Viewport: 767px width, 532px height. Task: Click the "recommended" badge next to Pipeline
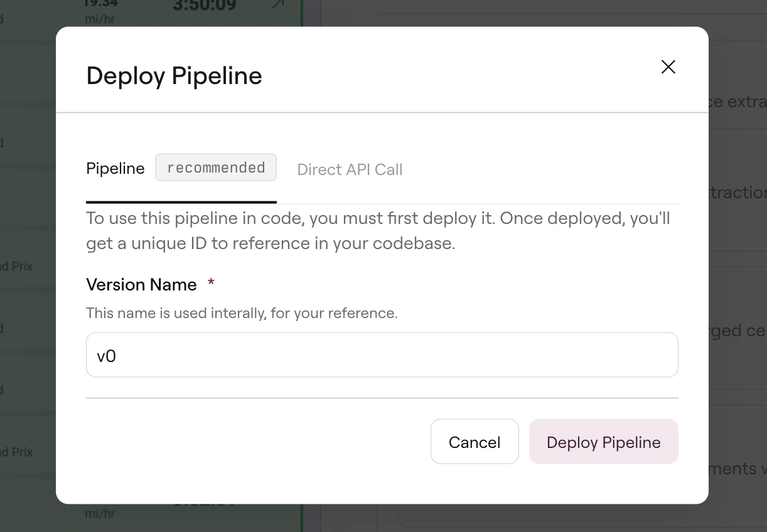click(x=216, y=167)
